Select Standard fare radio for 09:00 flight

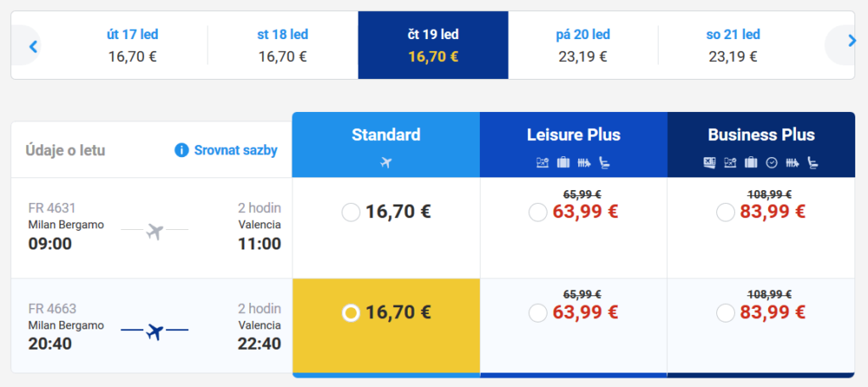(x=351, y=212)
